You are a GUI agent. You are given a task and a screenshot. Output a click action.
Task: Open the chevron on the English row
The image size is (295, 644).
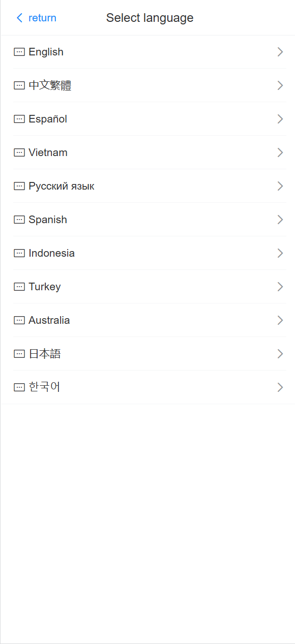pos(280,52)
